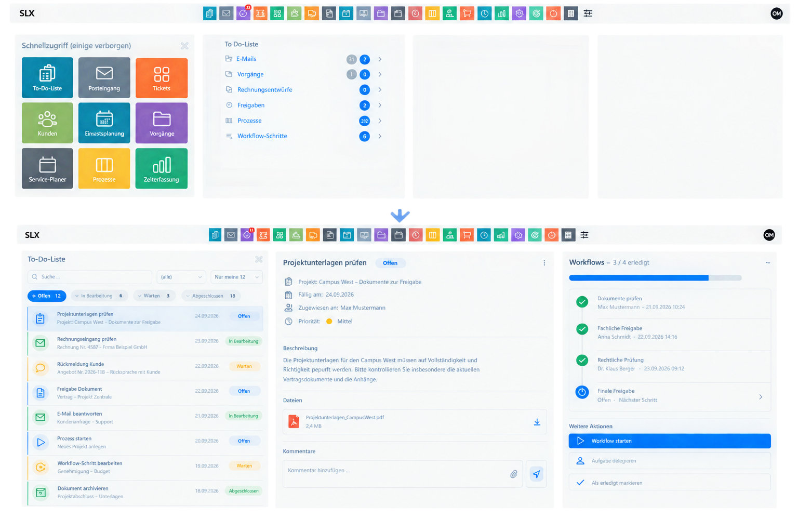Expand the E-Mails row chevron
Screen dimensions: 798x532
(380, 59)
